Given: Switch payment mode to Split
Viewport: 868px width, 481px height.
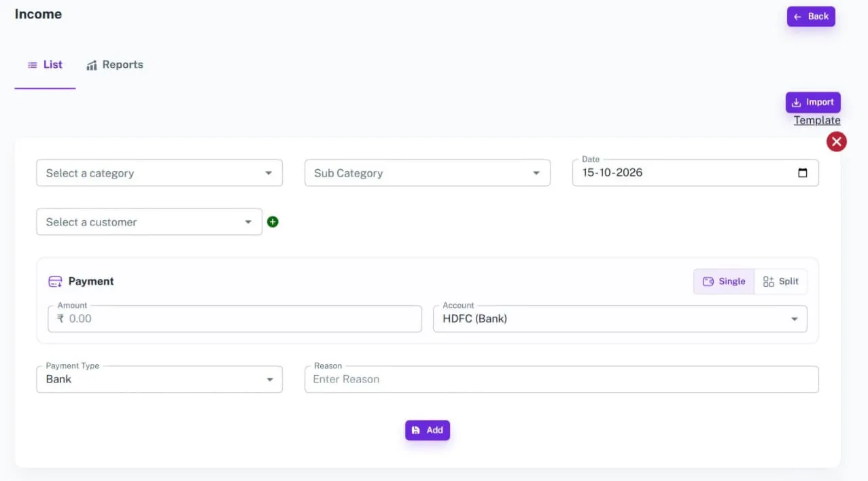Looking at the screenshot, I should click(781, 281).
